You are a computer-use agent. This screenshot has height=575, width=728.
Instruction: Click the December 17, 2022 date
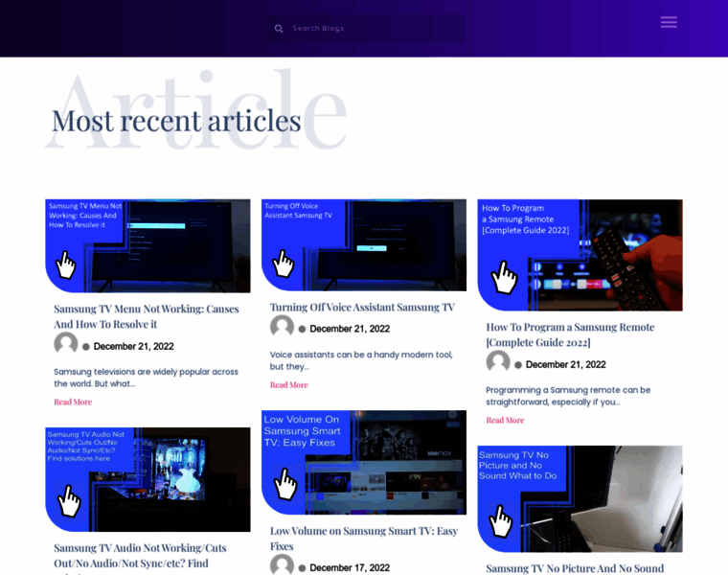pyautogui.click(x=350, y=567)
